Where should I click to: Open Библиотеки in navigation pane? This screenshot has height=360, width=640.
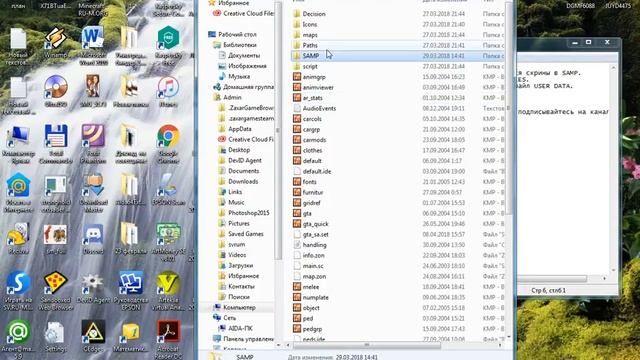(x=240, y=45)
